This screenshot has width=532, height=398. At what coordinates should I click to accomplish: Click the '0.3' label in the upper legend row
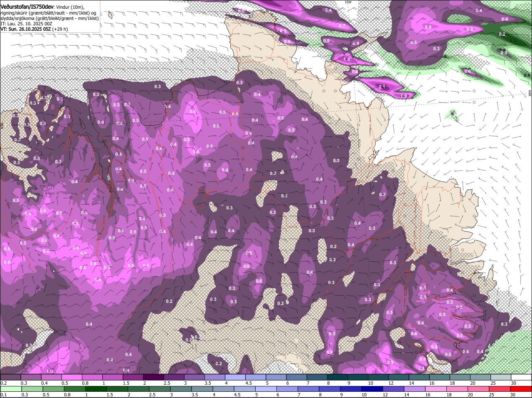24,383
